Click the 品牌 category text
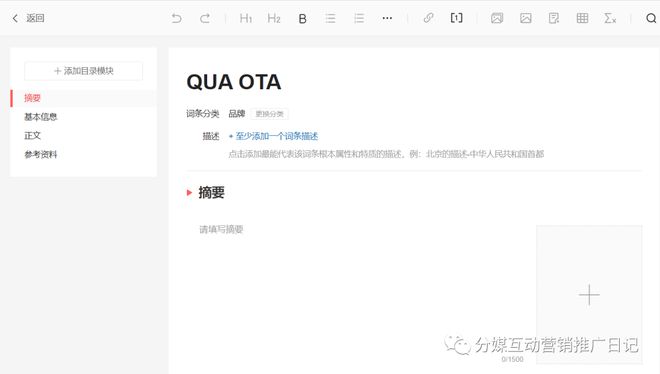Image resolution: width=660 pixels, height=374 pixels. [x=237, y=114]
